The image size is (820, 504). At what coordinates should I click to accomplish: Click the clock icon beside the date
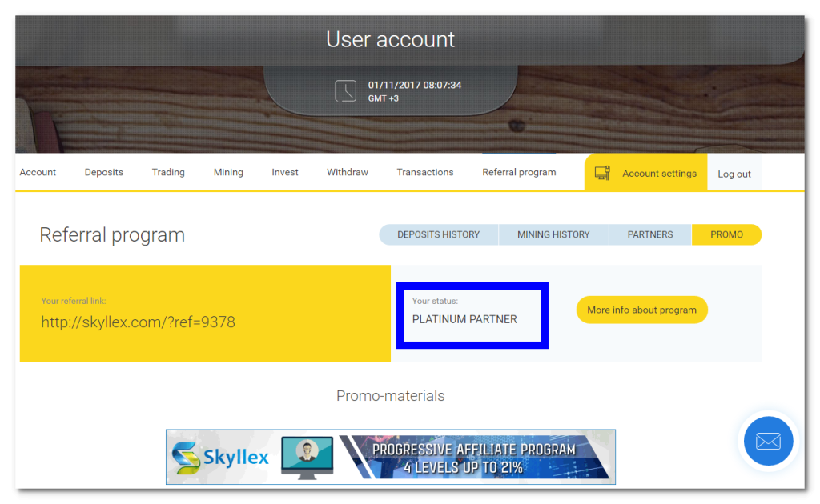coord(345,91)
